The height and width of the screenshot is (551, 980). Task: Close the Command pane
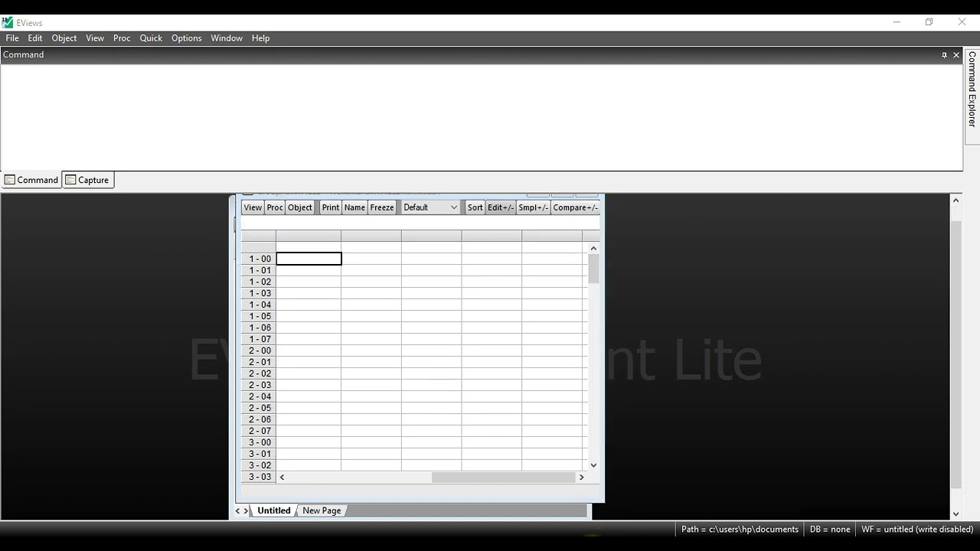[956, 55]
